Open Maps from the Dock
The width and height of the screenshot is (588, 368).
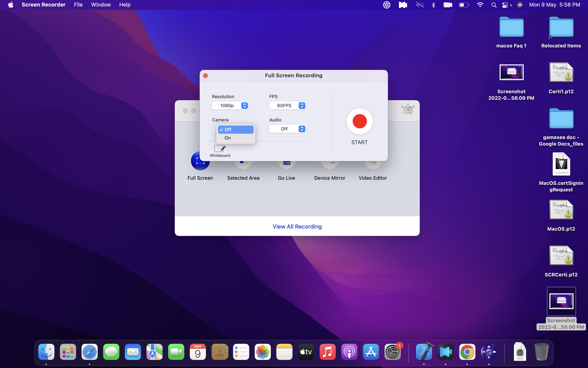click(x=154, y=352)
